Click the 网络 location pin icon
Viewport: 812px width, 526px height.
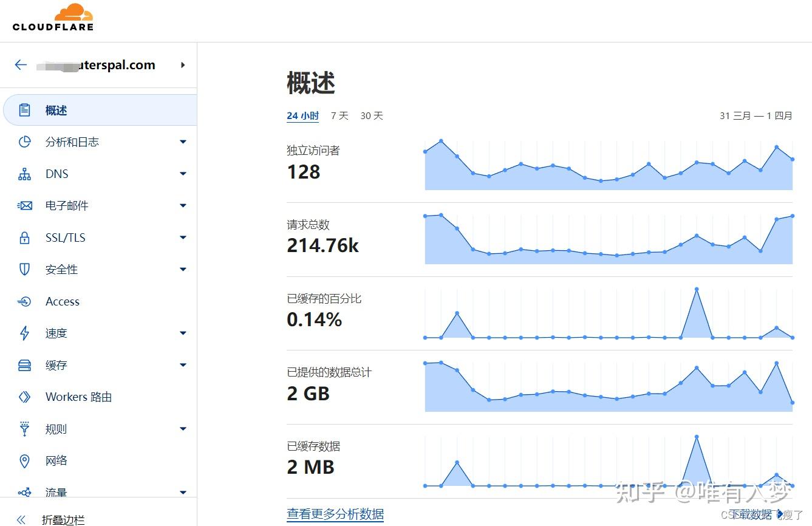point(24,460)
